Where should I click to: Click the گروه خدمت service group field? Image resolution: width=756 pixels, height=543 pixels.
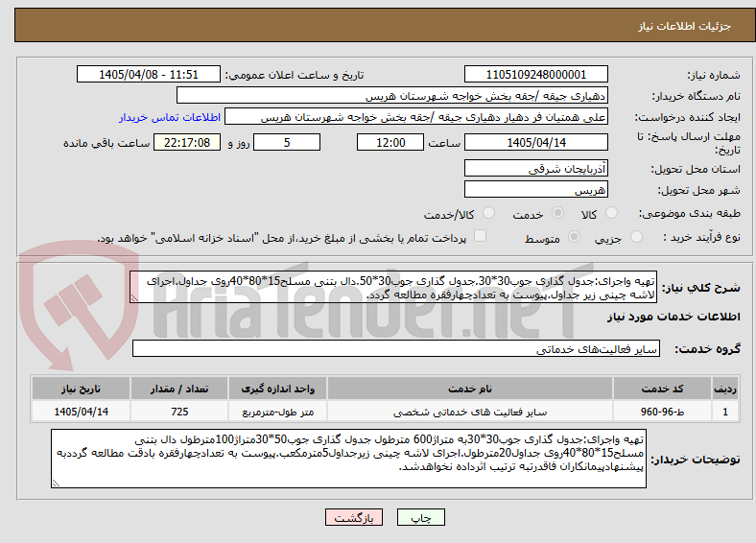click(x=396, y=348)
